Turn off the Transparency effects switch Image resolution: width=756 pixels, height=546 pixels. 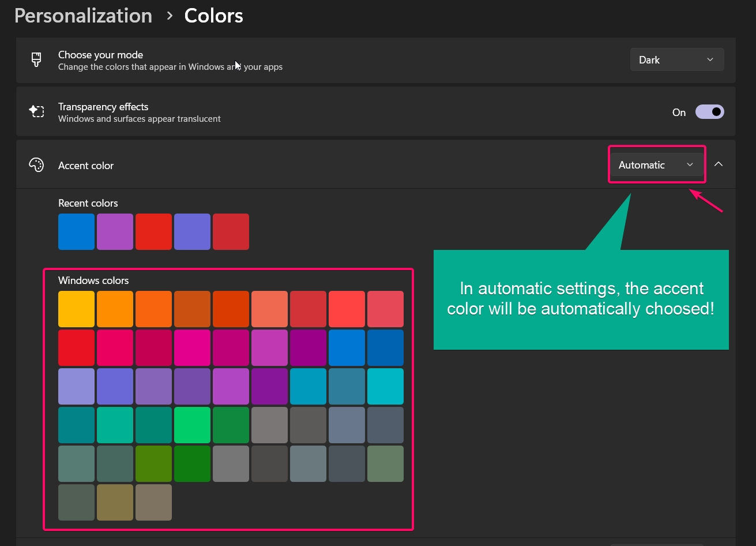click(x=709, y=112)
